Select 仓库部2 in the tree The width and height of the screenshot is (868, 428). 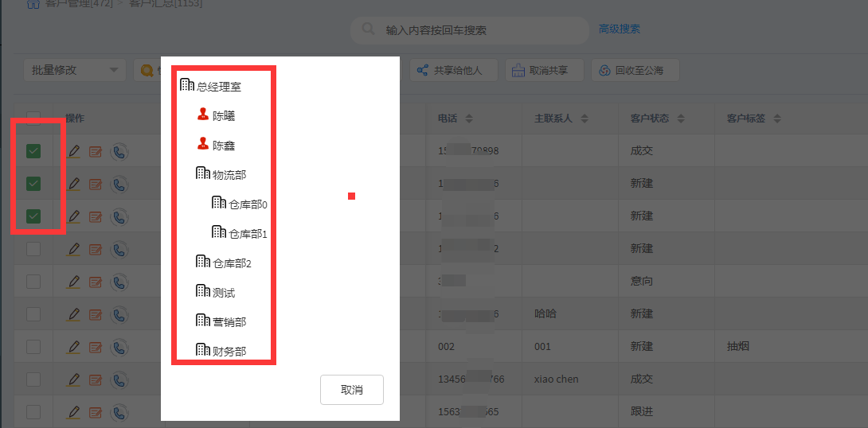(224, 263)
